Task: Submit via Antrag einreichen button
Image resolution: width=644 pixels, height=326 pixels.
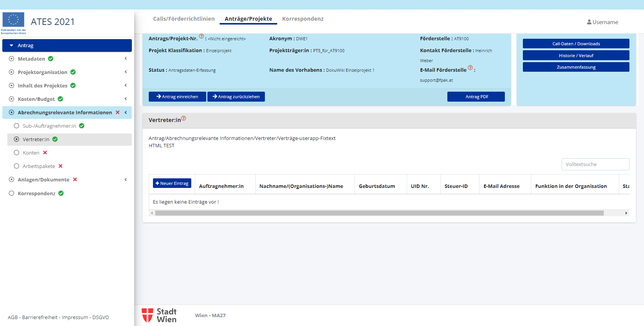Action: (x=177, y=97)
